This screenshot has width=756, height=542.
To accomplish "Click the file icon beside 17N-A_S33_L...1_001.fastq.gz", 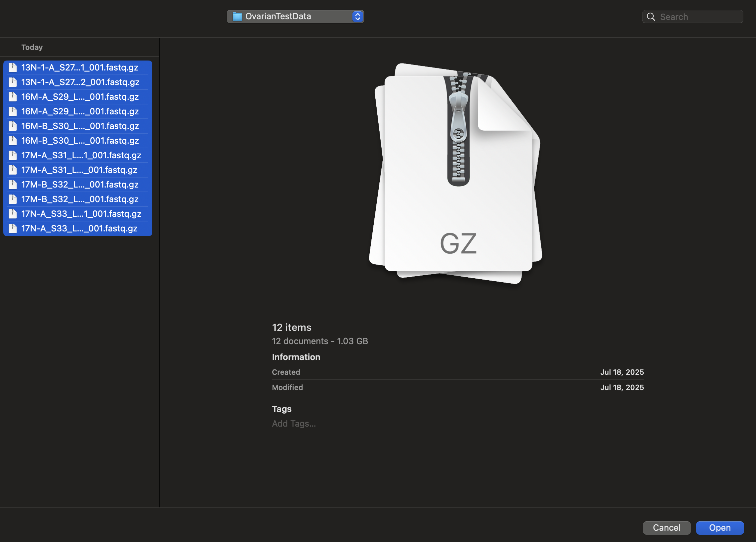I will point(13,214).
